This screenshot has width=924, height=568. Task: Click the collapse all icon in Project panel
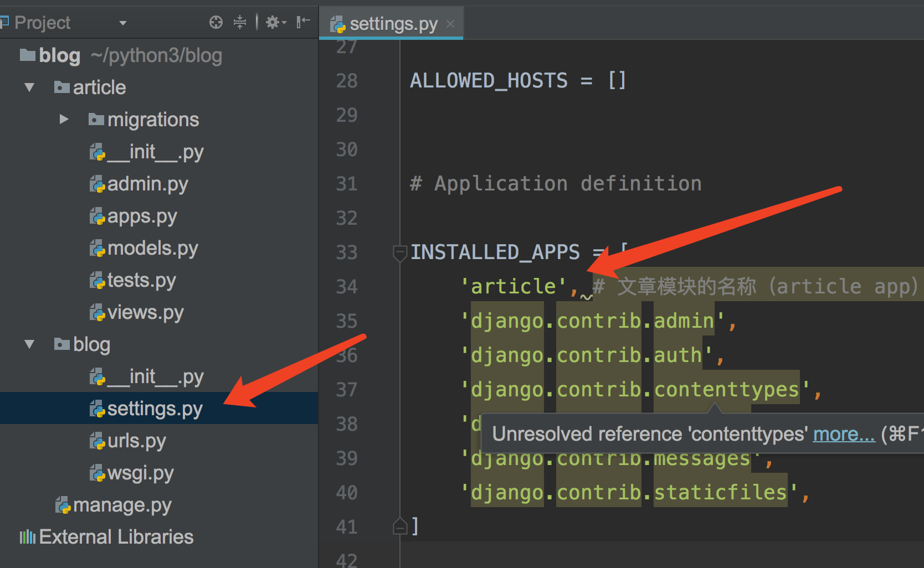tap(240, 22)
